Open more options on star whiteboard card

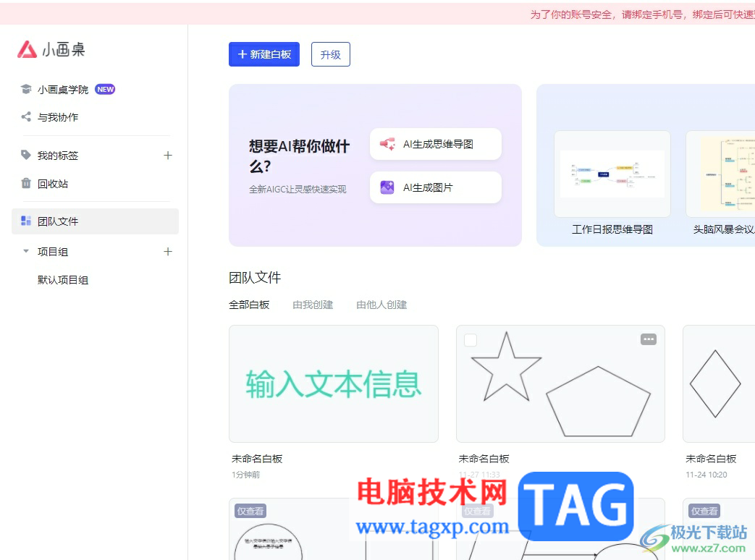(x=649, y=339)
